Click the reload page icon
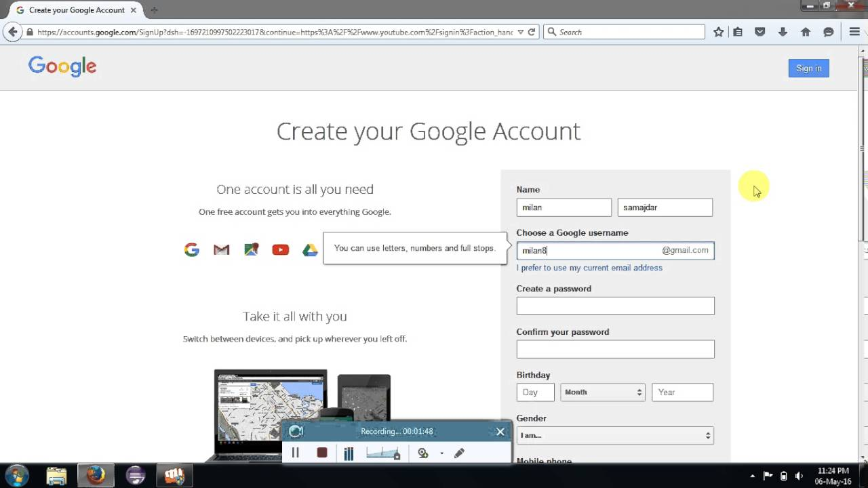Image resolution: width=868 pixels, height=488 pixels. (x=532, y=32)
